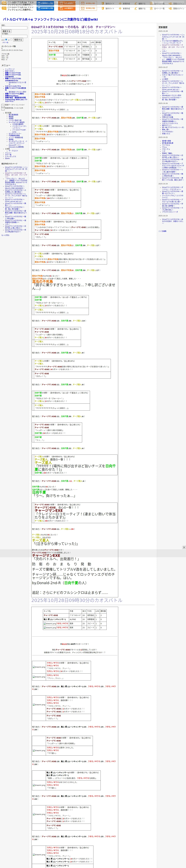Image resolution: width=186 pixels, height=868 pixels.
Task: Click page title D2ndテストXその3760 heading
Action: click(73, 27)
